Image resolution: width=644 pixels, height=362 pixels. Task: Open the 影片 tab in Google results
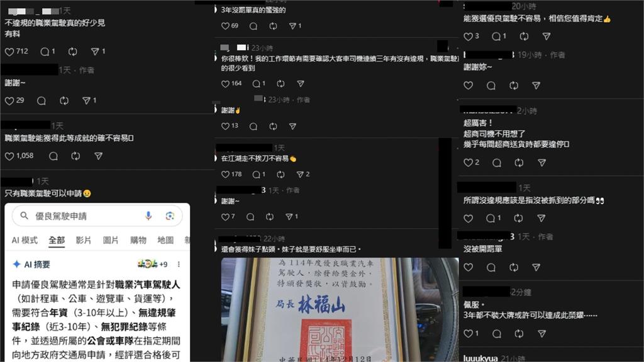pyautogui.click(x=82, y=241)
